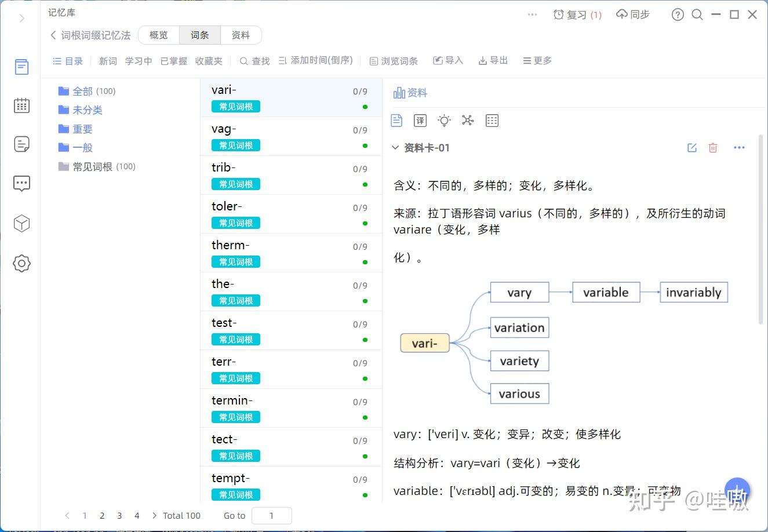This screenshot has width=768, height=532.
Task: Click the 复习 (1) review button
Action: (577, 14)
